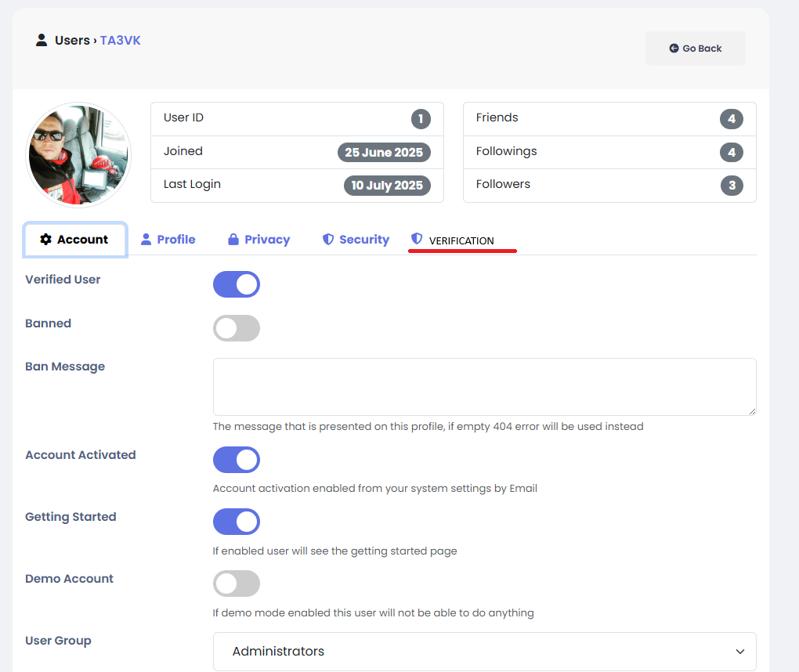The image size is (799, 672).
Task: Enable the Demo Account switch
Action: [237, 583]
